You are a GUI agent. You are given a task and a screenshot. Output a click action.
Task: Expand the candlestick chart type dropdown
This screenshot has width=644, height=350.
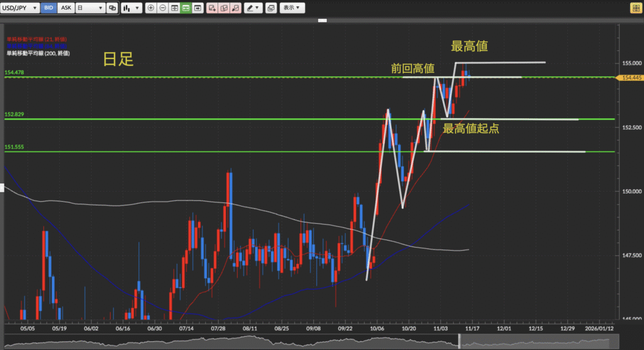[x=131, y=8]
